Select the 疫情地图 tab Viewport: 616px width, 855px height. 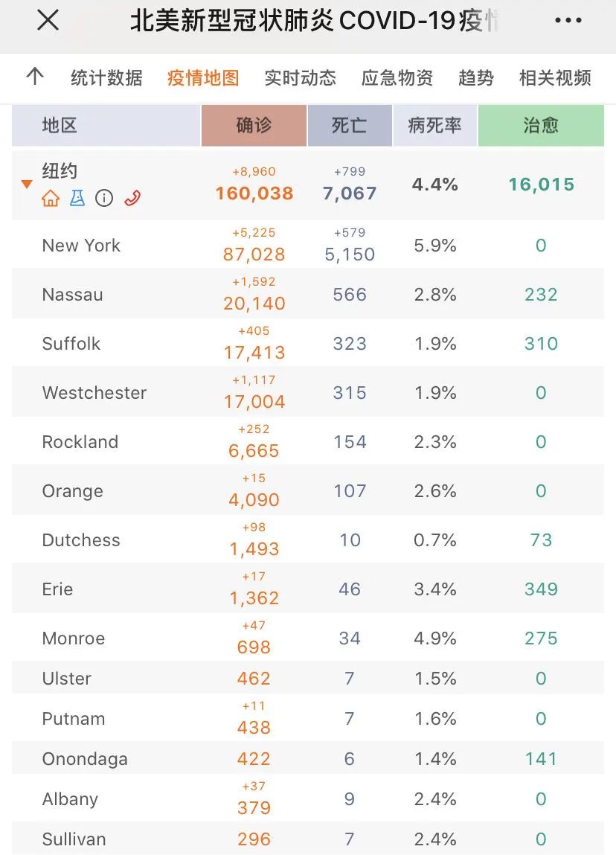pyautogui.click(x=203, y=77)
